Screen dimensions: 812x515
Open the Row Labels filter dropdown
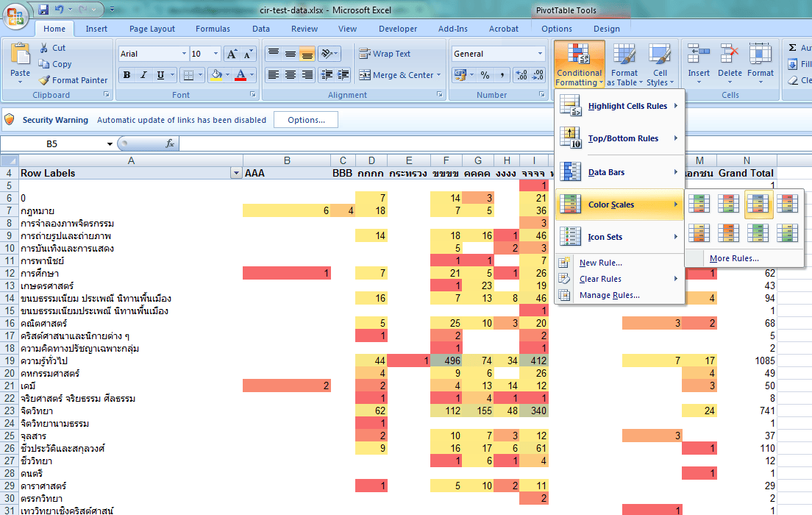[x=235, y=173]
